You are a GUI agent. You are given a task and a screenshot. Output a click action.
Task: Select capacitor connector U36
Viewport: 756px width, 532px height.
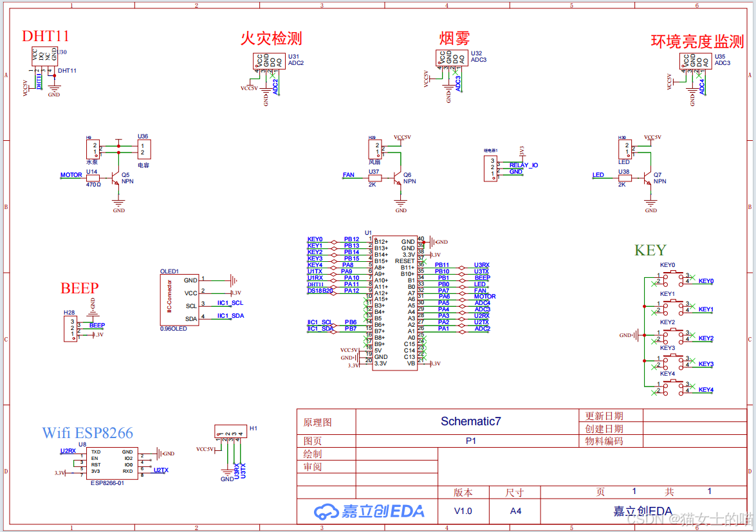(x=143, y=149)
